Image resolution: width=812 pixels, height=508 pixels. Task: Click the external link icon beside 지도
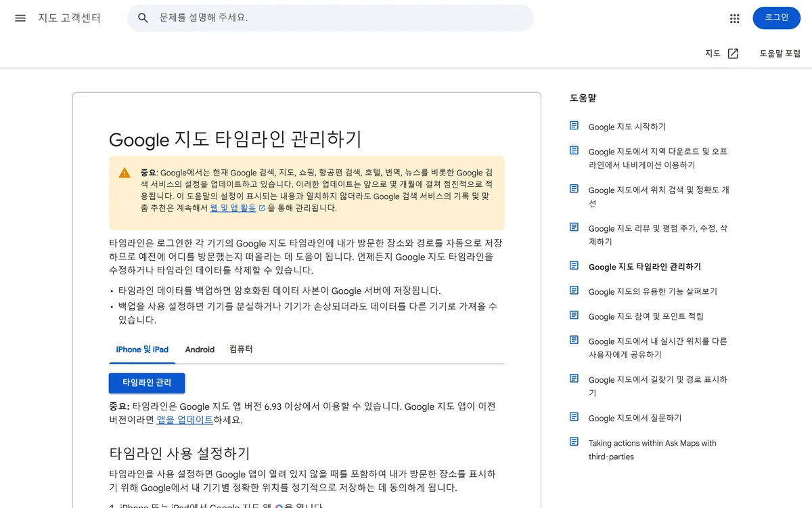coord(733,54)
